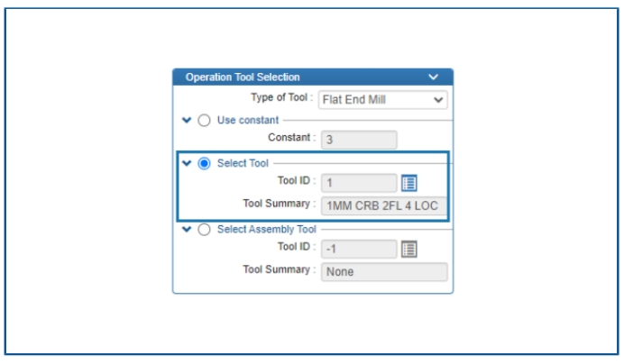Choose the Select Assembly Tool radio button
624x364 pixels.
[204, 230]
